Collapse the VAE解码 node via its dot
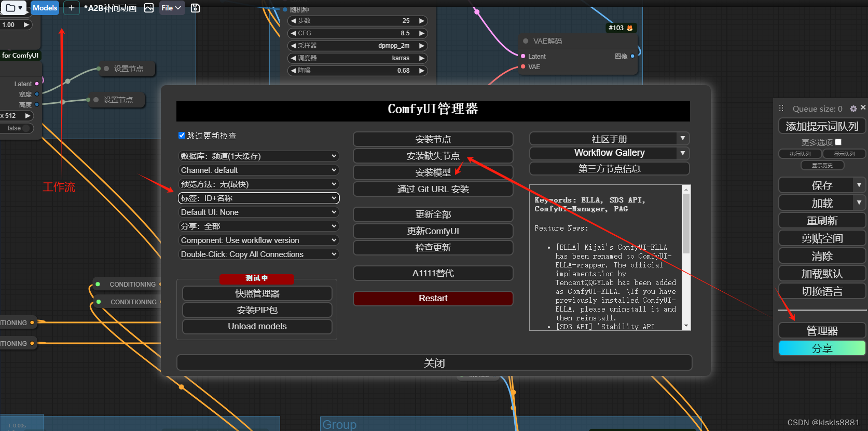The width and height of the screenshot is (868, 431). (526, 41)
